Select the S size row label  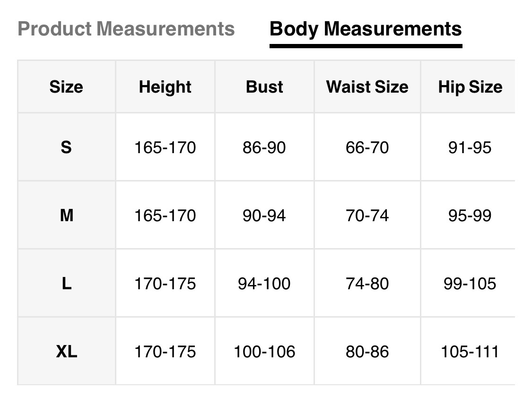pyautogui.click(x=66, y=147)
